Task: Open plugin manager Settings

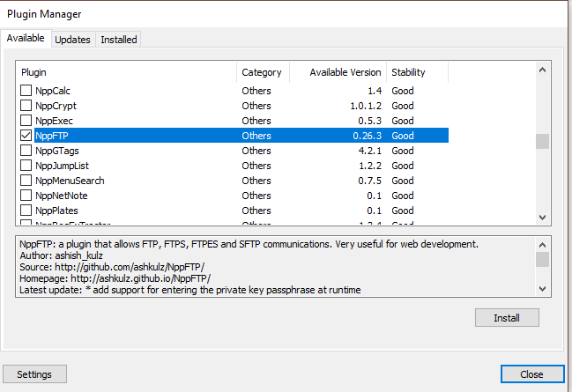Action: tap(34, 374)
